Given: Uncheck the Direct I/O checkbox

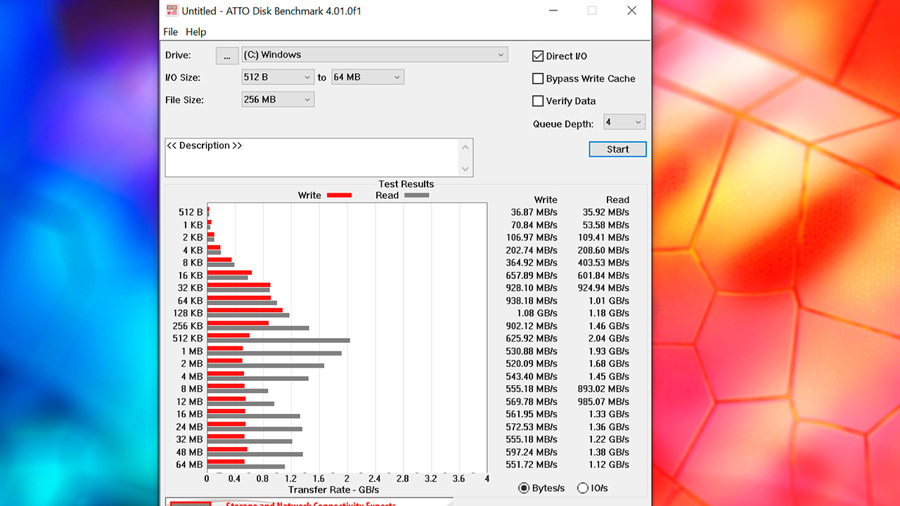Looking at the screenshot, I should (x=538, y=56).
